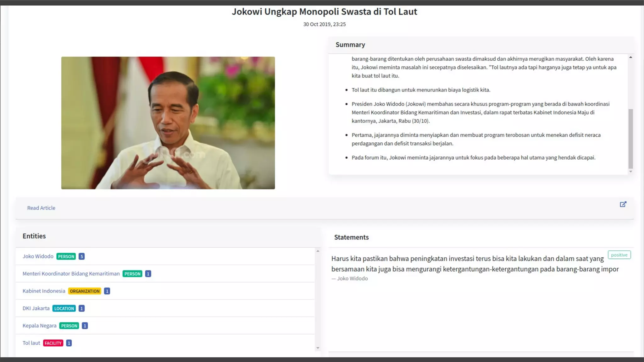Click the Entities panel heading
644x362 pixels.
click(x=34, y=236)
